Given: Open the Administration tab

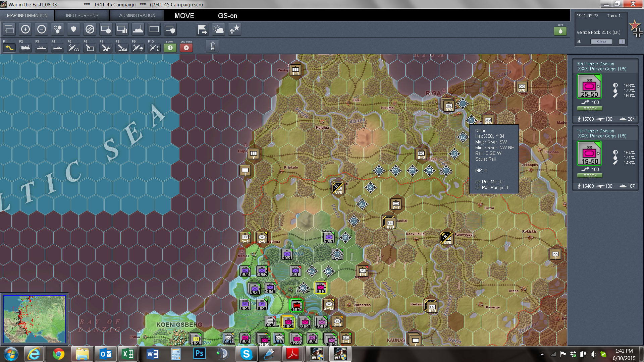Looking at the screenshot, I should pyautogui.click(x=137, y=15).
